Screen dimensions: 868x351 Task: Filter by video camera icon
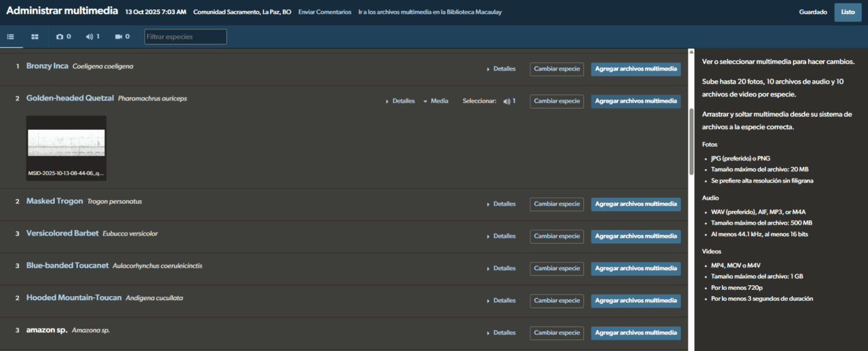click(x=122, y=37)
